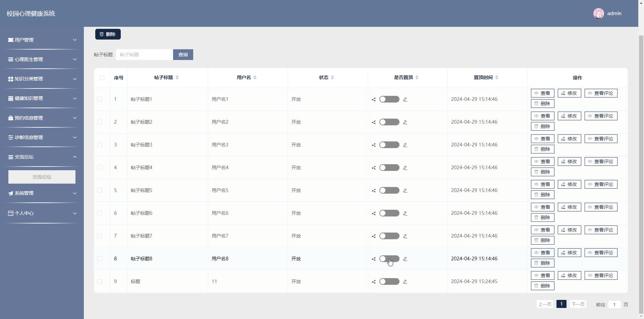Click the share icon in 帖子标题5 row
This screenshot has width=644, height=319.
(x=374, y=191)
